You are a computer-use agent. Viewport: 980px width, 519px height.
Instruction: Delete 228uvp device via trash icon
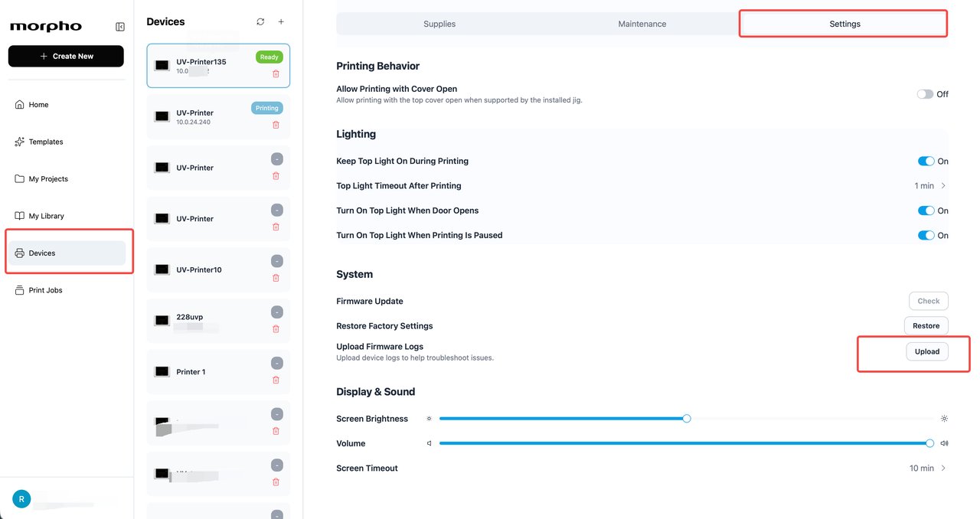pyautogui.click(x=276, y=329)
